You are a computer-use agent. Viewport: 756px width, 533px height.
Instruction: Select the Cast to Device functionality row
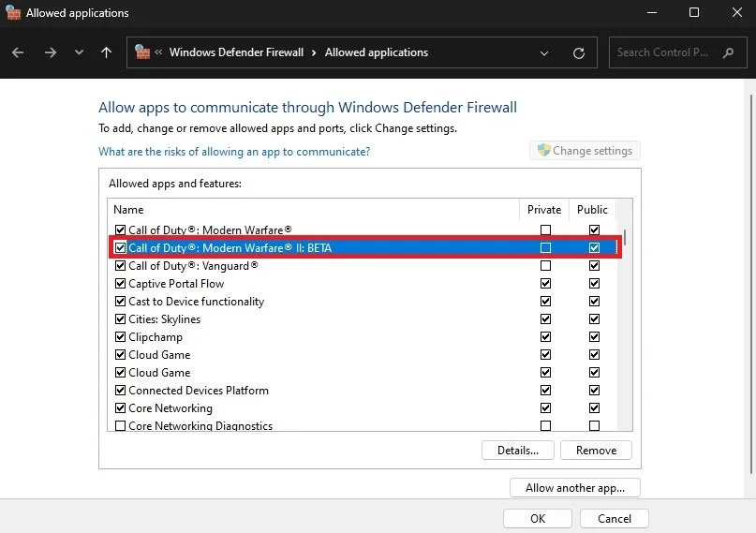pyautogui.click(x=363, y=302)
